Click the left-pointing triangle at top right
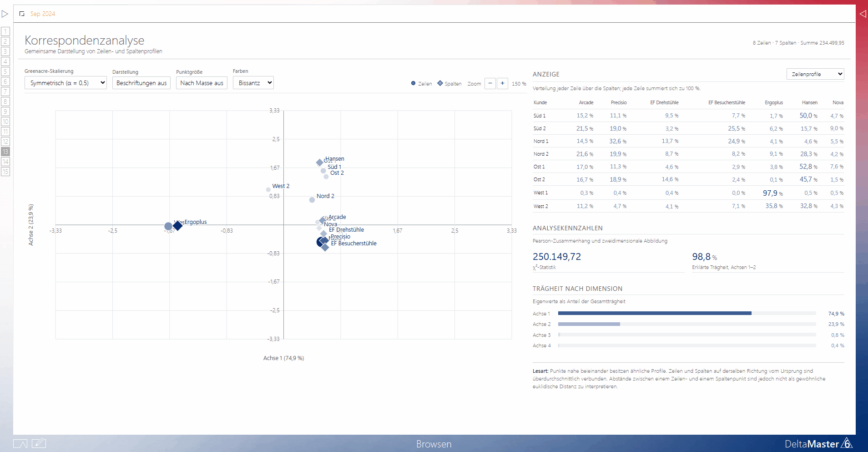This screenshot has width=868, height=452. tap(863, 14)
